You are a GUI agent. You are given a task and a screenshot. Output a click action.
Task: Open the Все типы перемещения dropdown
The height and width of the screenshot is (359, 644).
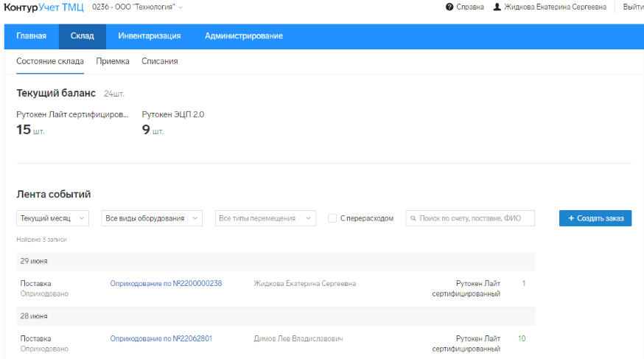point(265,218)
